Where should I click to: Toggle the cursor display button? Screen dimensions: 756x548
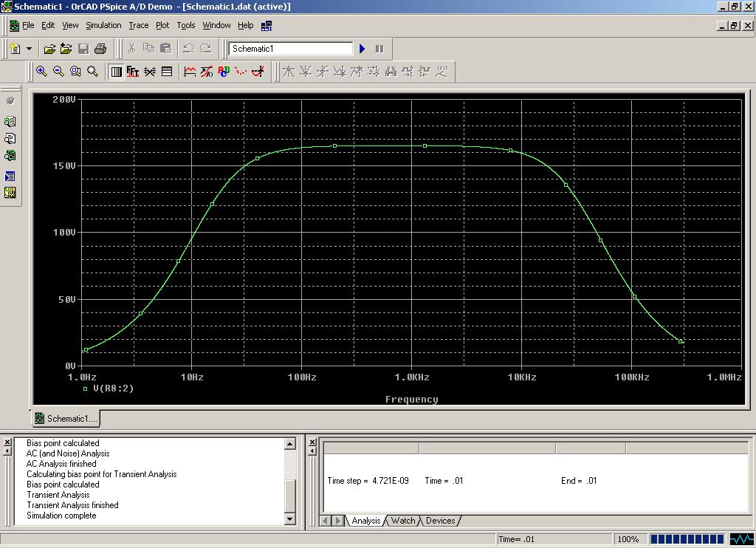point(258,72)
